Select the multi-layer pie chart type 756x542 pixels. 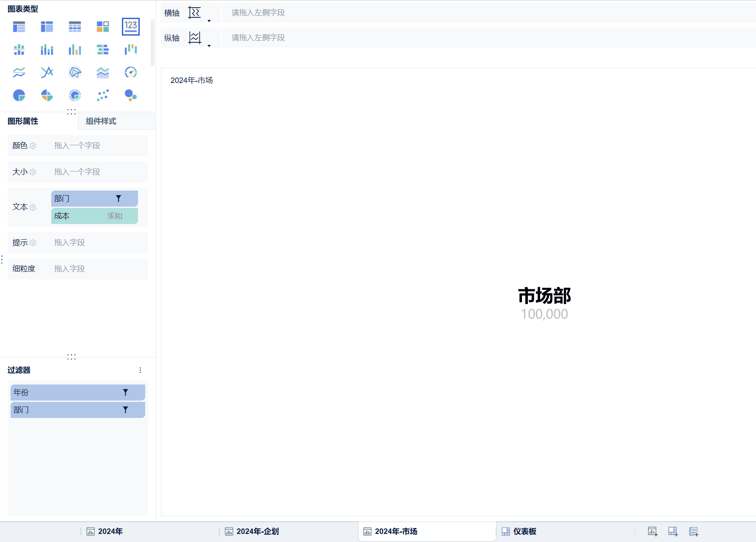pos(75,95)
